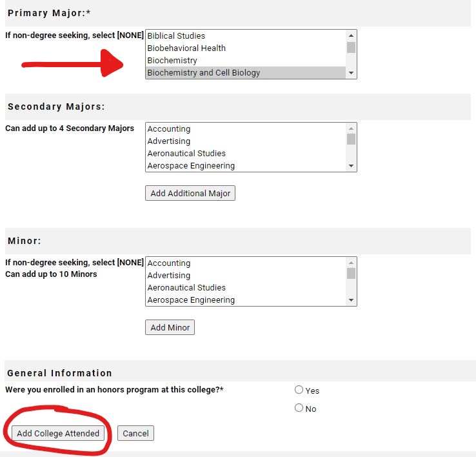Image resolution: width=476 pixels, height=457 pixels.
Task: Cancel the college entry form
Action: pos(135,433)
